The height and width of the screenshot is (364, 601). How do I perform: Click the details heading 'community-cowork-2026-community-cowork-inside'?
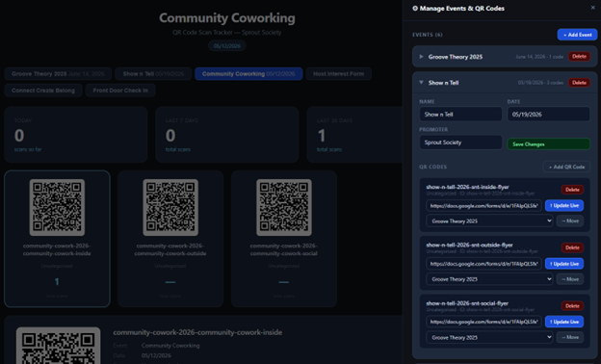197,332
